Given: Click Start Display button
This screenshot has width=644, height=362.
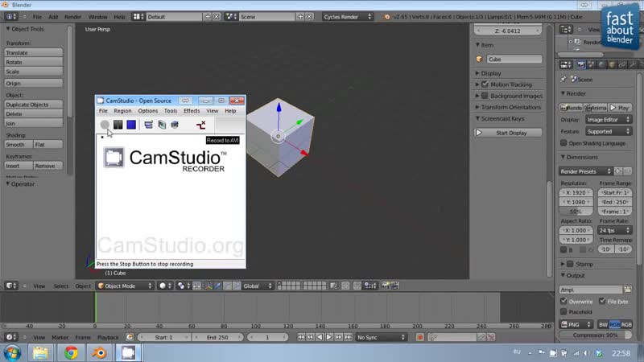Looking at the screenshot, I should coord(508,133).
